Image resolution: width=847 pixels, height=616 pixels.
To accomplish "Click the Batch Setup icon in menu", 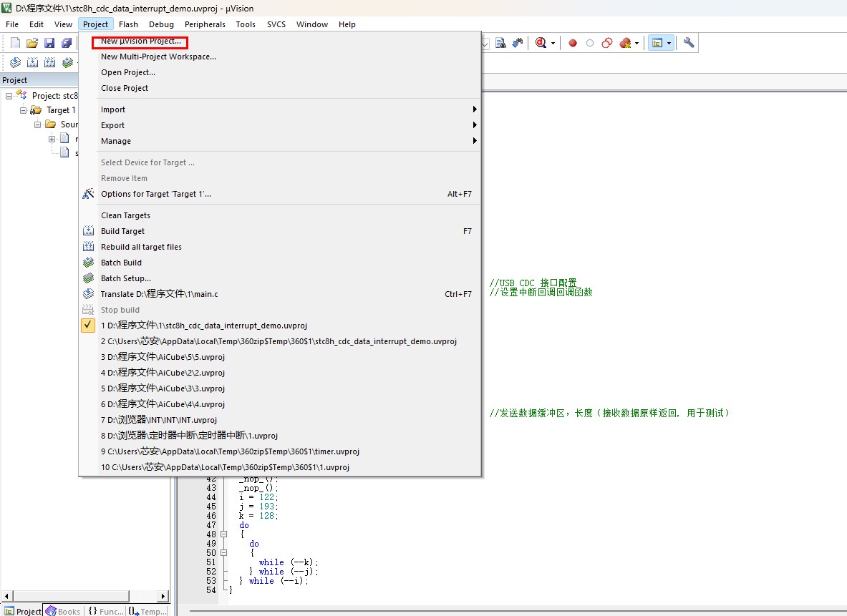I will coord(88,278).
